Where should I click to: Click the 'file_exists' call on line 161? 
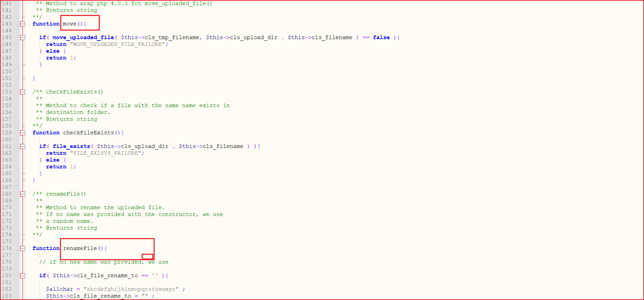pyautogui.click(x=72, y=146)
